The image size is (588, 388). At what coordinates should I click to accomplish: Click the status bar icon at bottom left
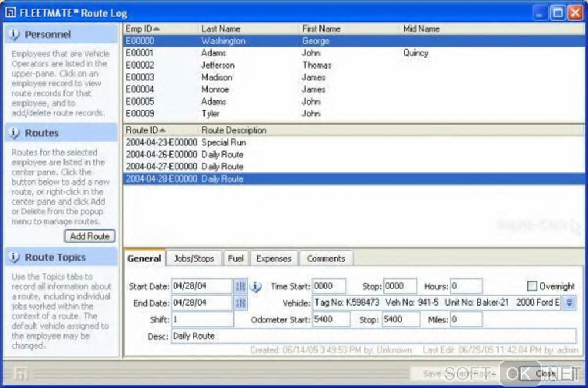(x=21, y=374)
